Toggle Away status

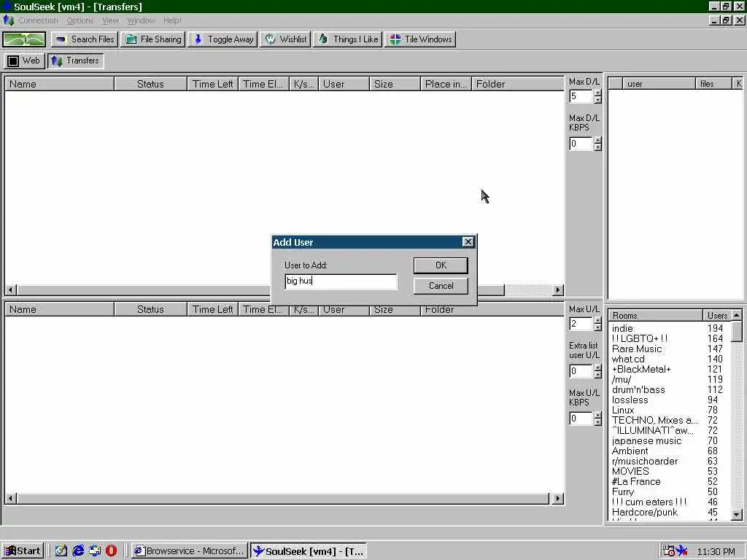tap(222, 39)
